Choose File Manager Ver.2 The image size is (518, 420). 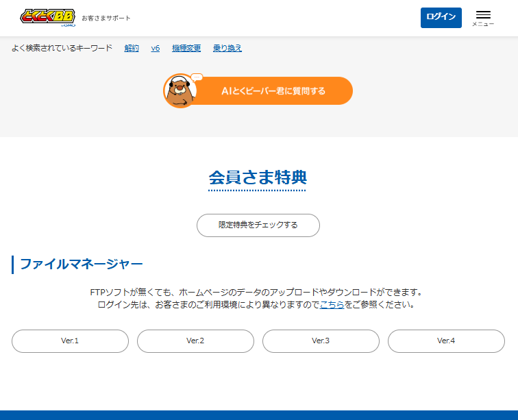[x=195, y=341]
